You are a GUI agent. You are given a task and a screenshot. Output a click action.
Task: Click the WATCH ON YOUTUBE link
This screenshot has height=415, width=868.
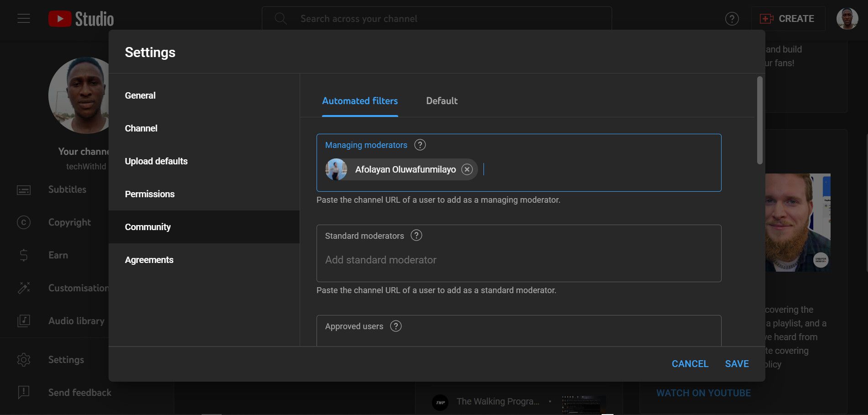point(704,393)
